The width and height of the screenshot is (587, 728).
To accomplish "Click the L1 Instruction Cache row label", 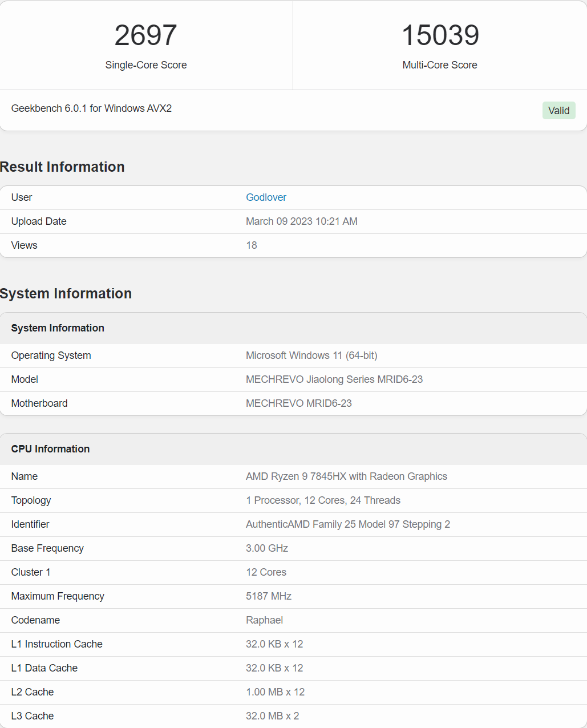I will [56, 644].
